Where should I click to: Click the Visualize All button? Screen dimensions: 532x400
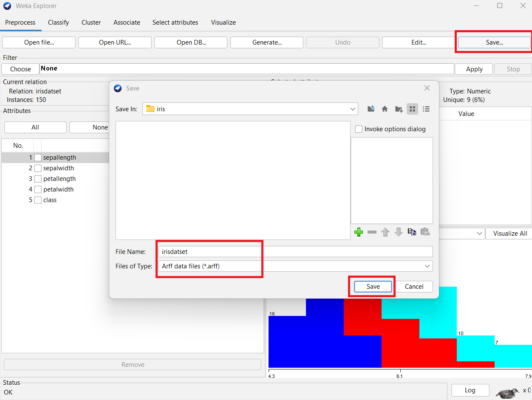tap(510, 234)
